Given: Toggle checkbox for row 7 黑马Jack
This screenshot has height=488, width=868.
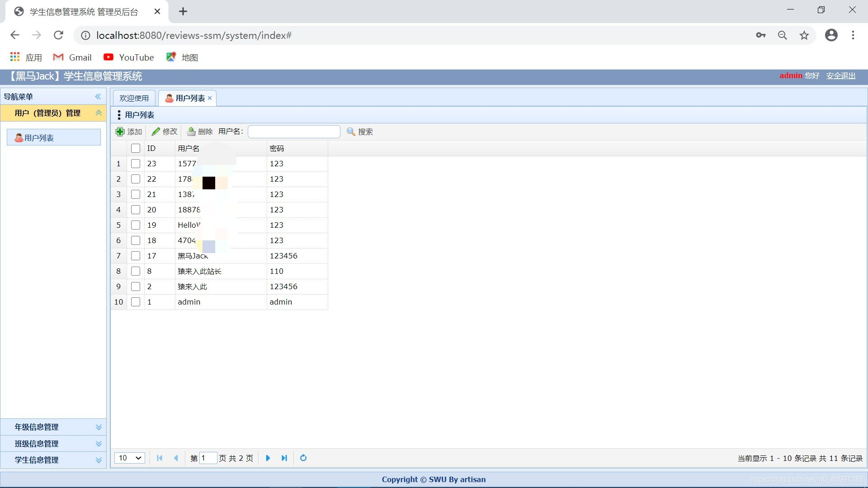Looking at the screenshot, I should click(x=135, y=256).
